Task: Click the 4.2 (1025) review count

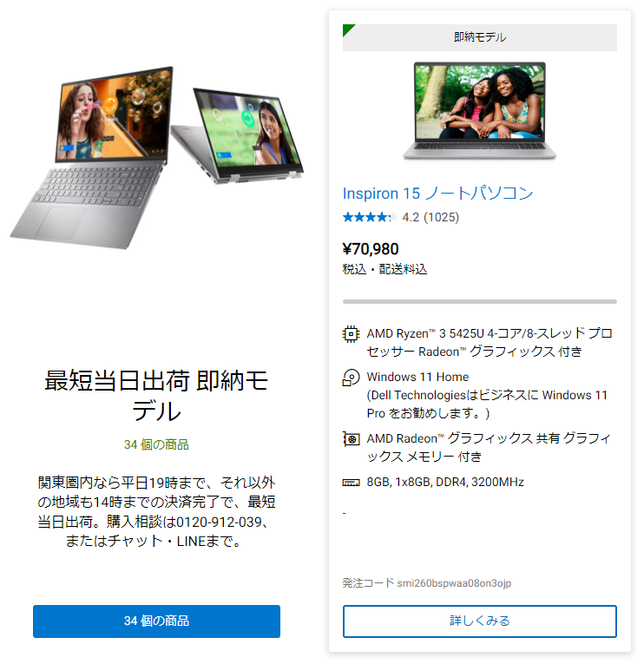Action: pyautogui.click(x=430, y=217)
